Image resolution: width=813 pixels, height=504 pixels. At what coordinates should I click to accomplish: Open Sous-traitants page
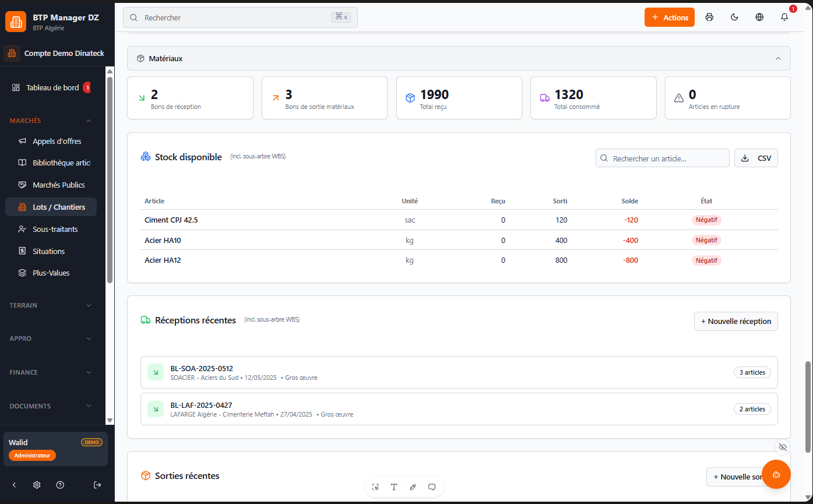pos(51,230)
